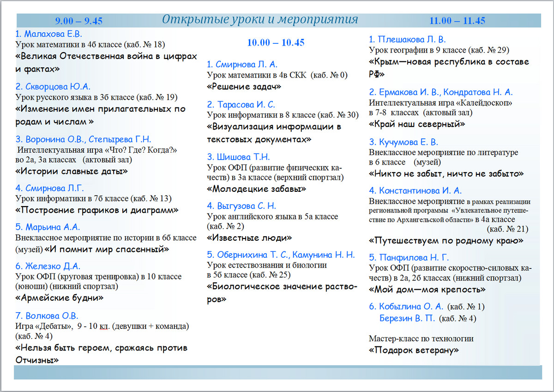Click '2. Ермакова И. В., Кондратова Н. А.'
554x392 pixels.
coord(441,92)
